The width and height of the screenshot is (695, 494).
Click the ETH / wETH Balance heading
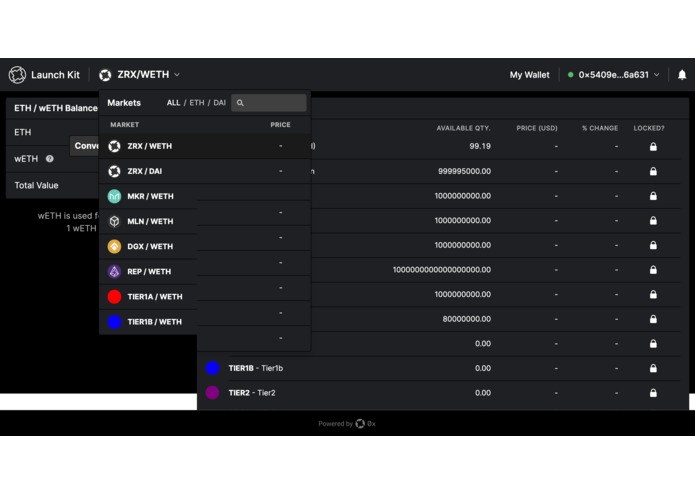pos(56,108)
